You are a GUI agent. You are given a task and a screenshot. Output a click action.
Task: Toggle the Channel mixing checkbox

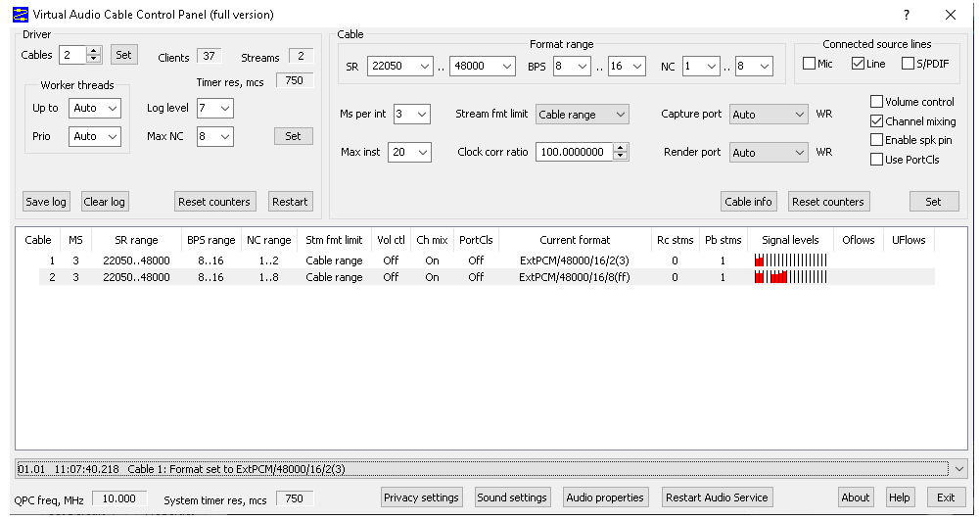click(877, 120)
